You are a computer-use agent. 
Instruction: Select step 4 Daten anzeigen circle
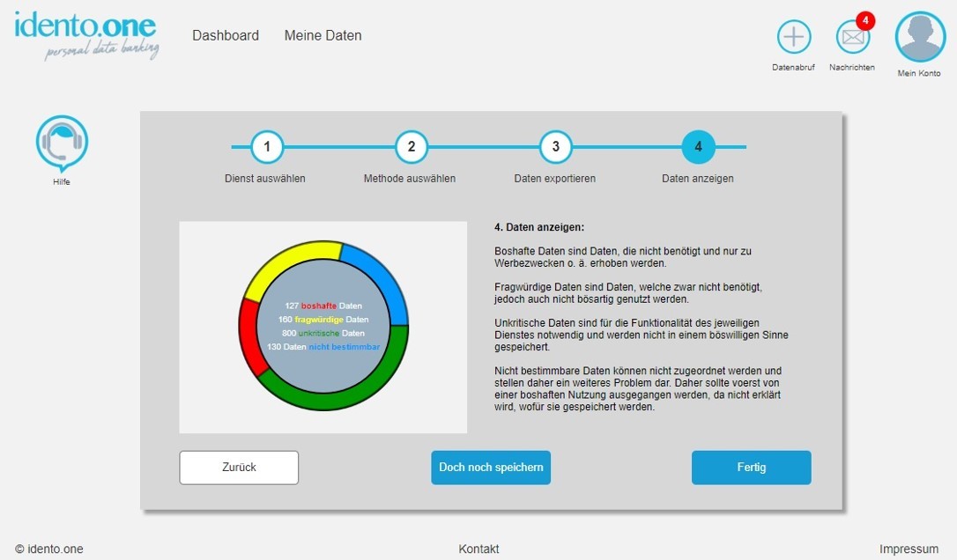pos(698,147)
